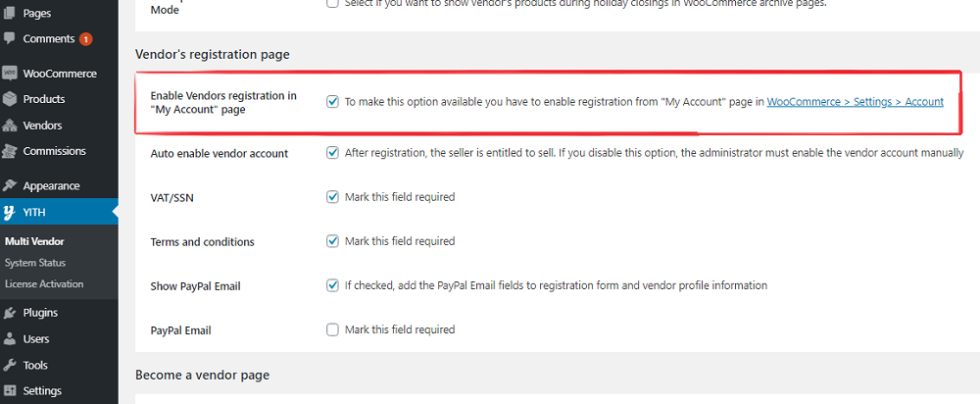This screenshot has height=404, width=980.
Task: Click the WooCommerce logo icon
Action: pyautogui.click(x=10, y=74)
